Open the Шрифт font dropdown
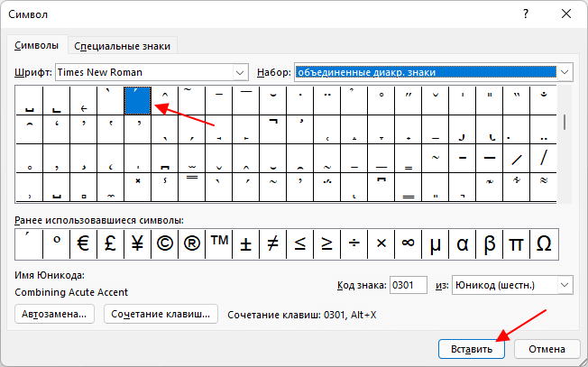Viewport: 588px width, 367px height. [x=240, y=72]
